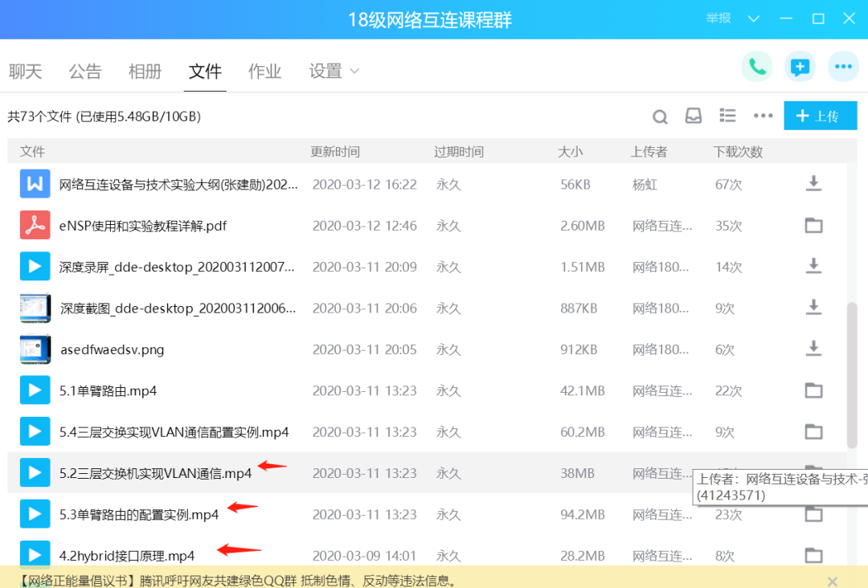Click the 上传 upload button

click(820, 116)
